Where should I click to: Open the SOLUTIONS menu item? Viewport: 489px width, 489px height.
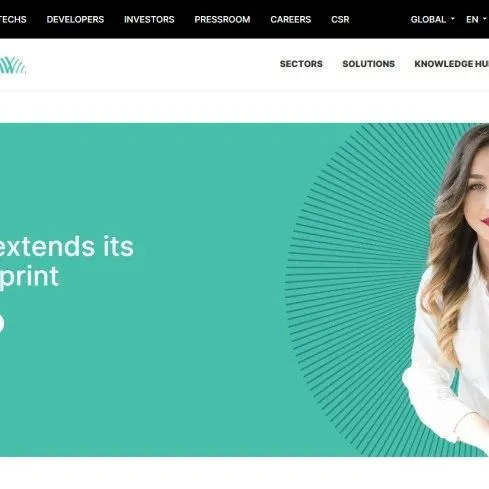click(x=368, y=64)
